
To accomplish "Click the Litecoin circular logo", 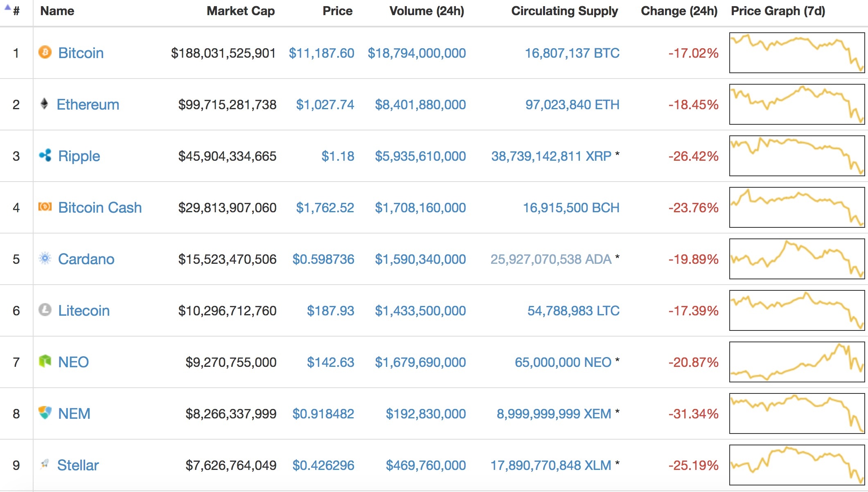I will [45, 310].
